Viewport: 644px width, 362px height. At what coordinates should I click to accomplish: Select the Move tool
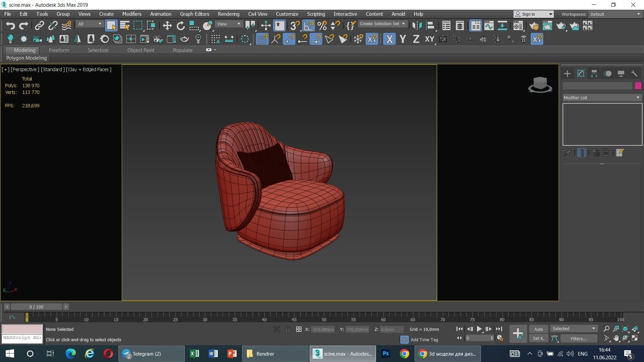click(x=167, y=26)
